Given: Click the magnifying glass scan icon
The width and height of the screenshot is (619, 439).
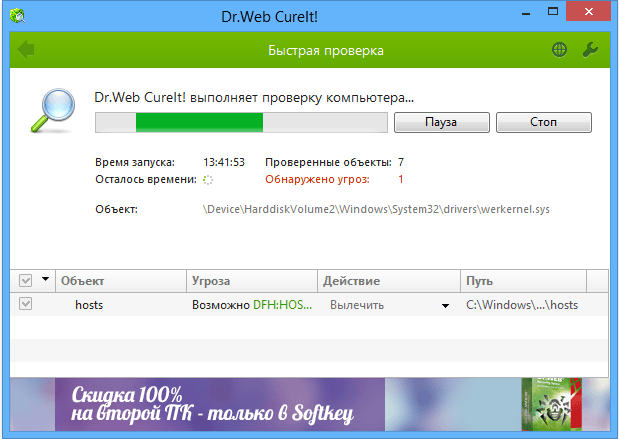Looking at the screenshot, I should [53, 111].
